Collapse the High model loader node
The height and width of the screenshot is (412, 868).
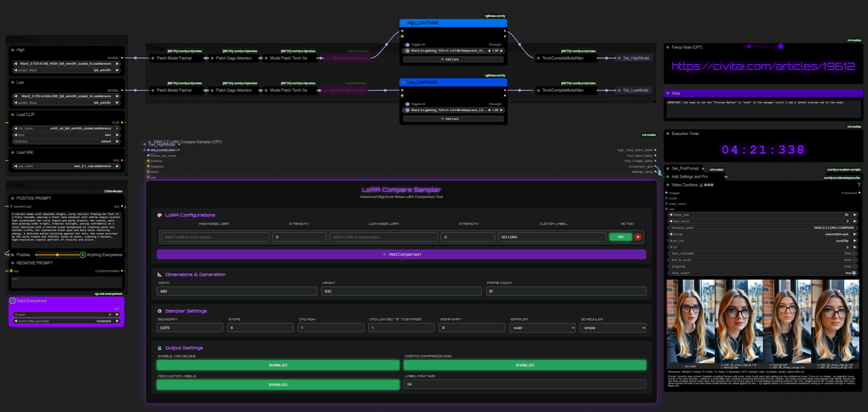[x=12, y=50]
